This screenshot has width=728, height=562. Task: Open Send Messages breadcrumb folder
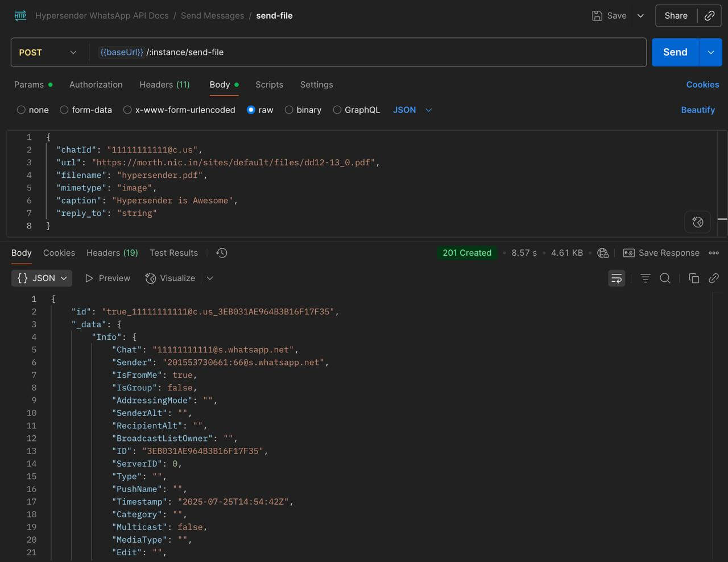[x=212, y=16]
